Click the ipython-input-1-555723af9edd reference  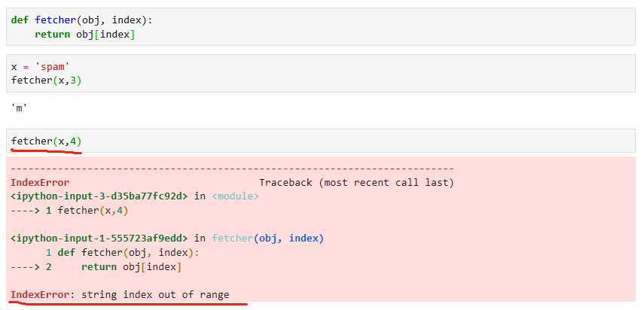click(x=99, y=239)
